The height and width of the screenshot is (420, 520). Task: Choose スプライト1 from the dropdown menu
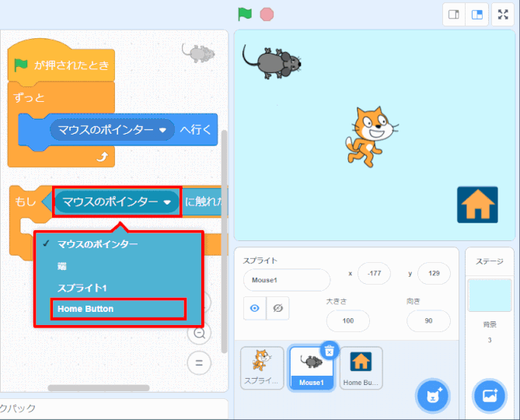click(82, 288)
